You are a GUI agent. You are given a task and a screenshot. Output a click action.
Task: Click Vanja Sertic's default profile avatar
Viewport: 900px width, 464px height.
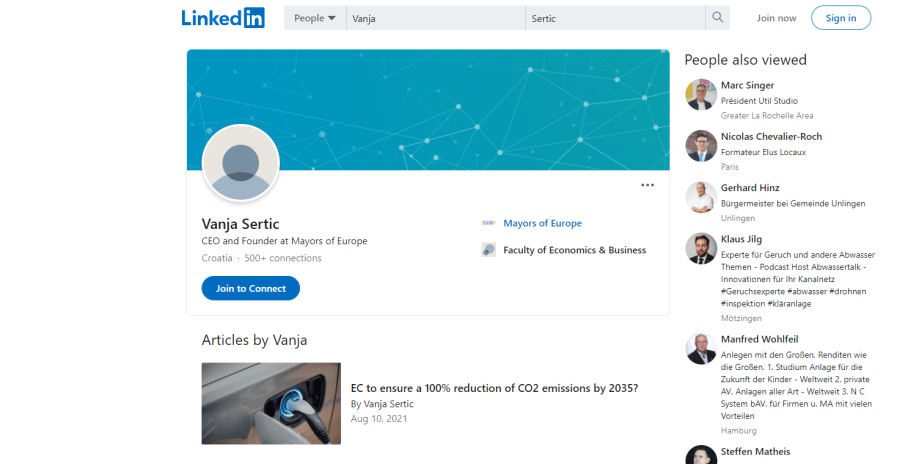[241, 164]
